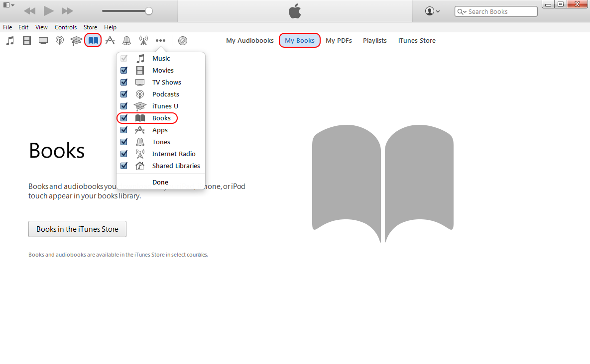Open the search options magnifier dropdown
Screen dimensions: 590x364
coord(462,11)
